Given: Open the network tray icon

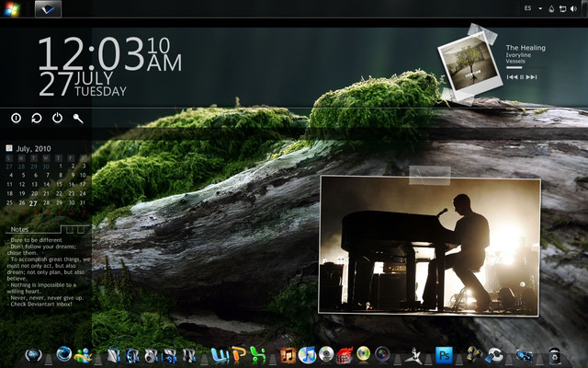Looking at the screenshot, I should (x=562, y=9).
